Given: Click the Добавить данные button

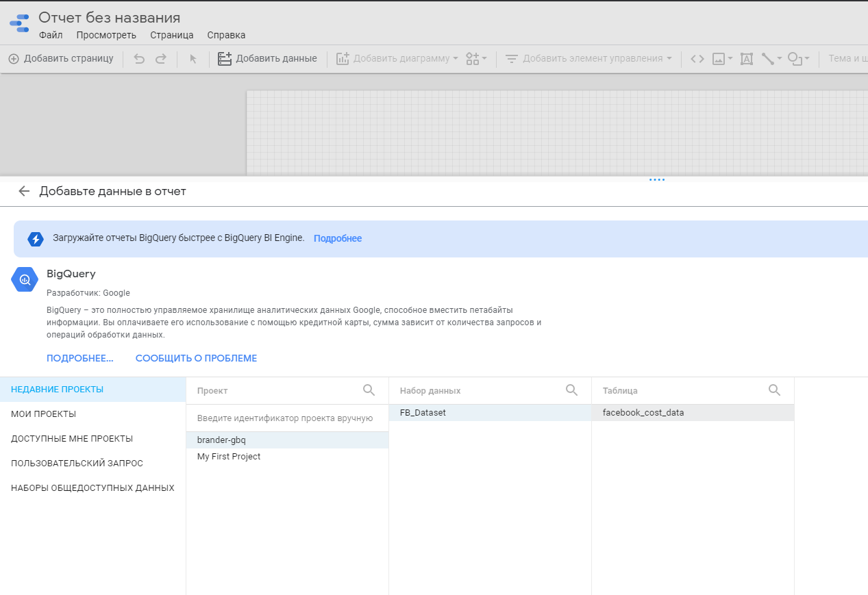Looking at the screenshot, I should pos(267,59).
